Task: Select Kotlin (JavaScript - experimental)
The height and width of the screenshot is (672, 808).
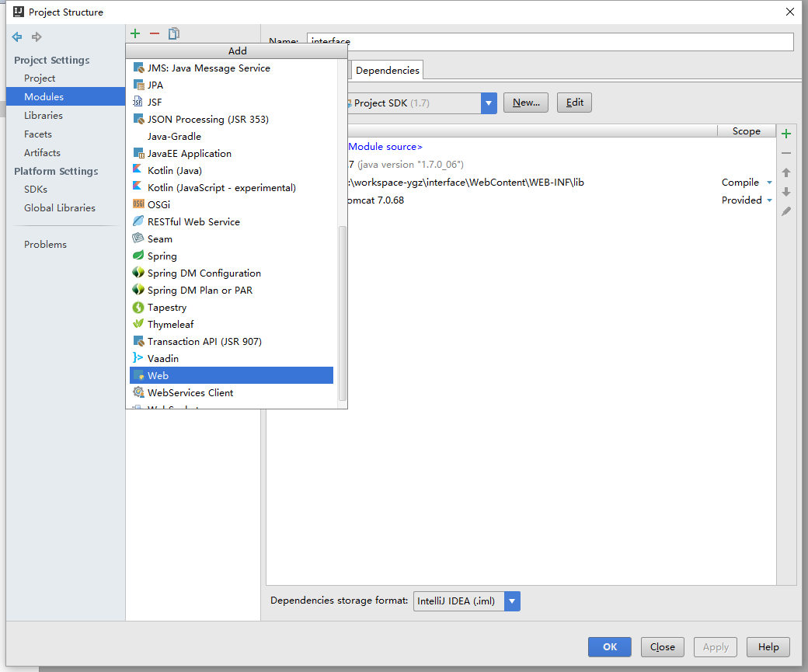Action: point(232,187)
